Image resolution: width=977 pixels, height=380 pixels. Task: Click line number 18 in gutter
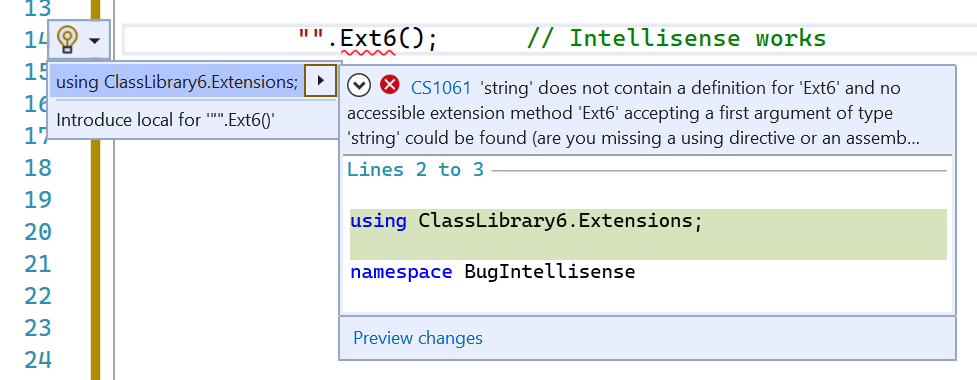[x=38, y=168]
